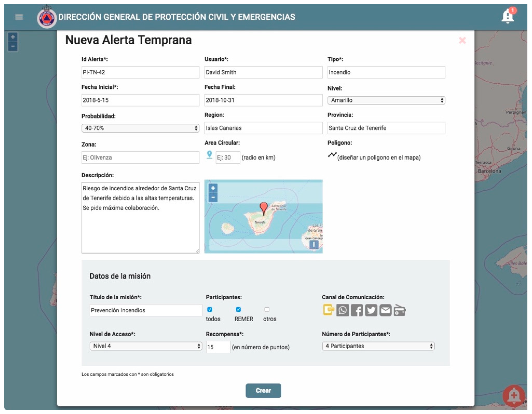
Task: Select the WhatsApp communication channel icon
Action: (x=342, y=310)
